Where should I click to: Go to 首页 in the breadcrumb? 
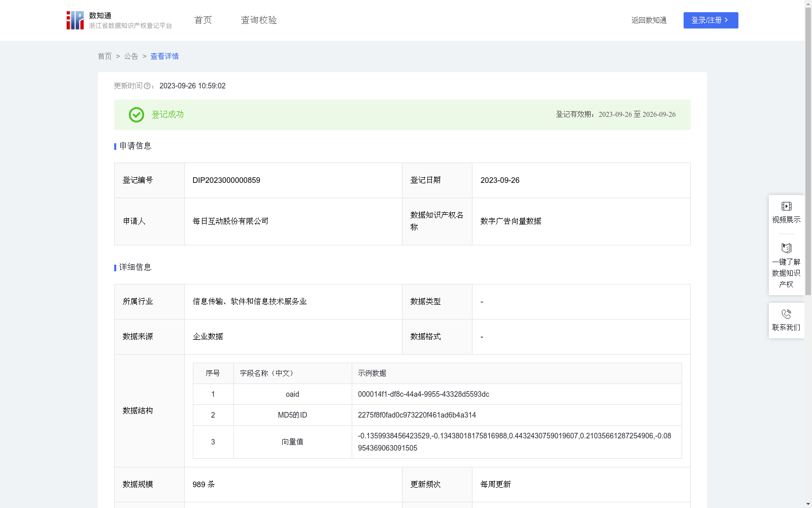point(105,56)
